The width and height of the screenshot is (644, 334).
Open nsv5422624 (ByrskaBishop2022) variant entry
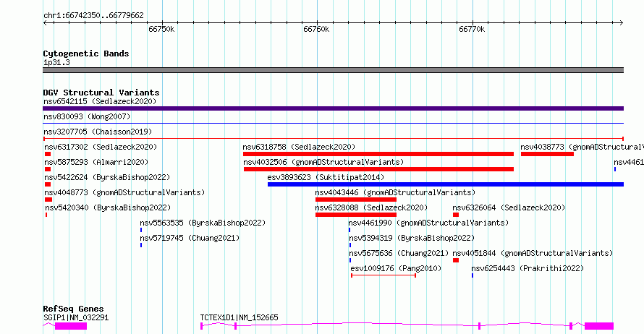click(x=107, y=177)
